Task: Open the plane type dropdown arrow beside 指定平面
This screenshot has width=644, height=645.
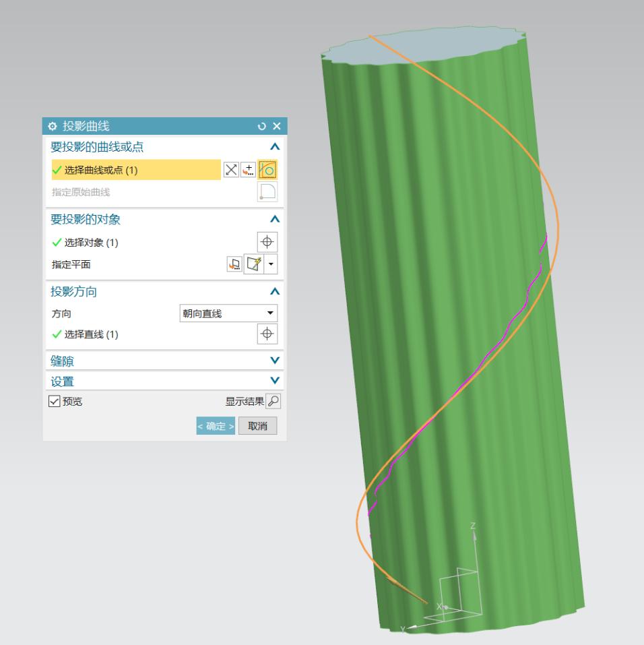Action: tap(270, 264)
